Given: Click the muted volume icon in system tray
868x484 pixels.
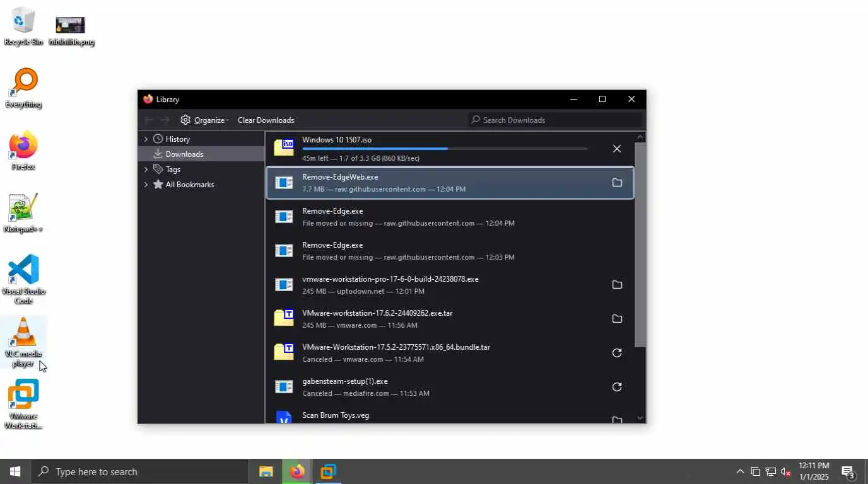Looking at the screenshot, I should [x=785, y=471].
